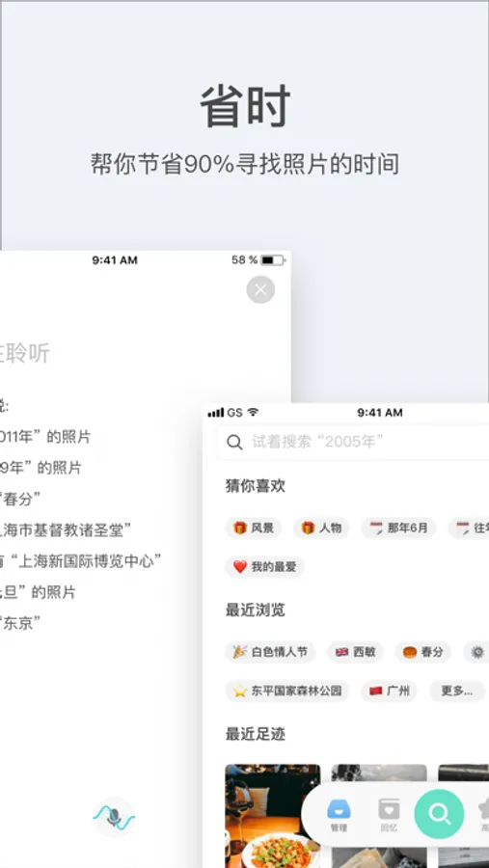Tap the voice microphone wave icon
This screenshot has height=868, width=489.
tap(114, 817)
